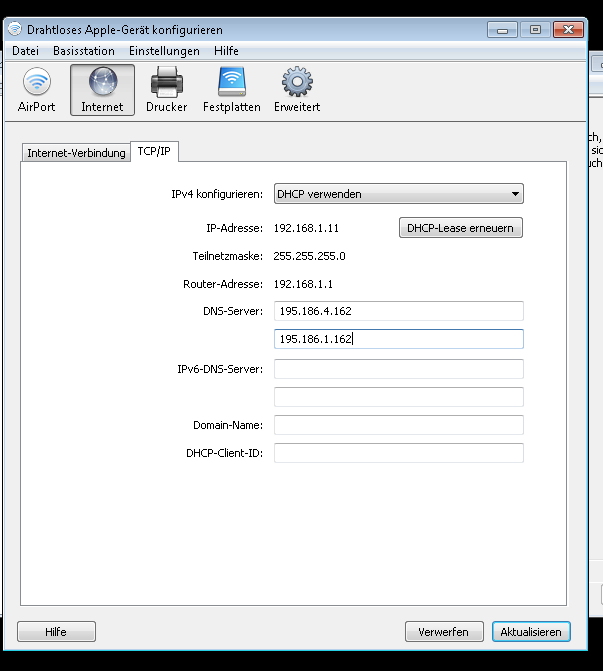The width and height of the screenshot is (603, 671).
Task: Select the TCP/IP tab
Action: [155, 152]
